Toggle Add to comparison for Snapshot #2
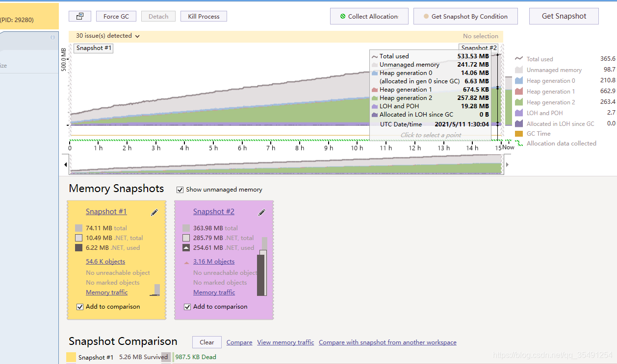The height and width of the screenshot is (364, 617). (x=187, y=307)
